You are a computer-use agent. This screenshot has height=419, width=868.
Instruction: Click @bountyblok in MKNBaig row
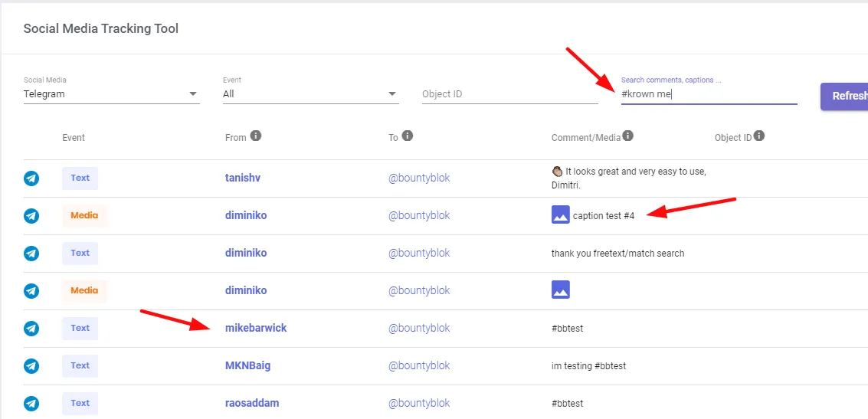pos(419,366)
